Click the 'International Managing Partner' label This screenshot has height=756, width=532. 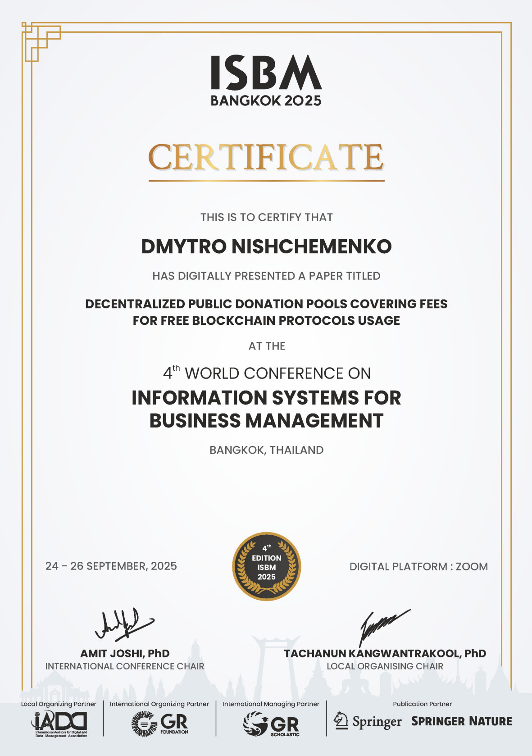click(271, 704)
